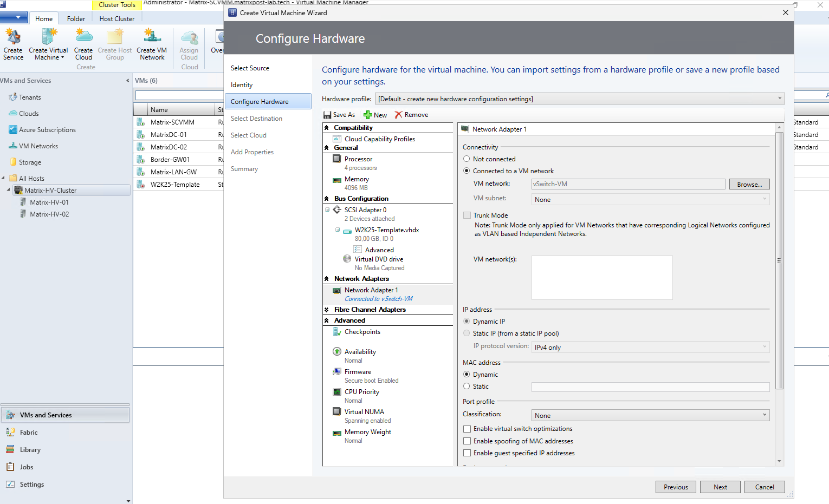Select the Dynamic MAC address radio

coord(467,375)
